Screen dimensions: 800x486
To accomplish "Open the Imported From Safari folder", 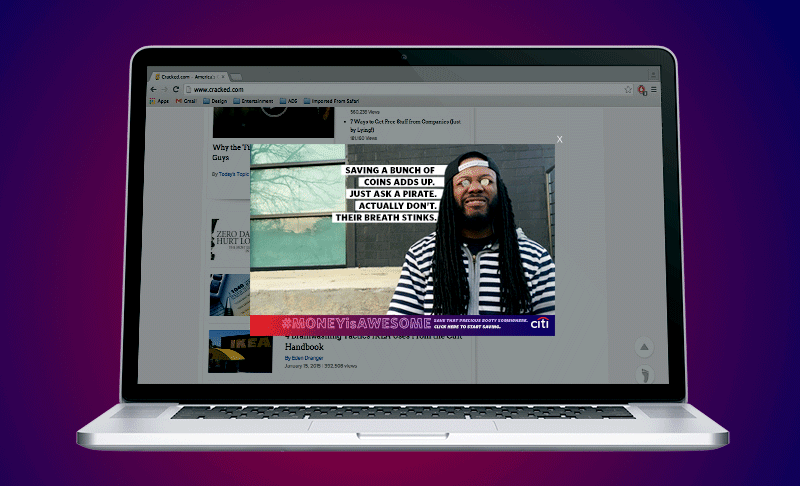I will click(x=331, y=101).
